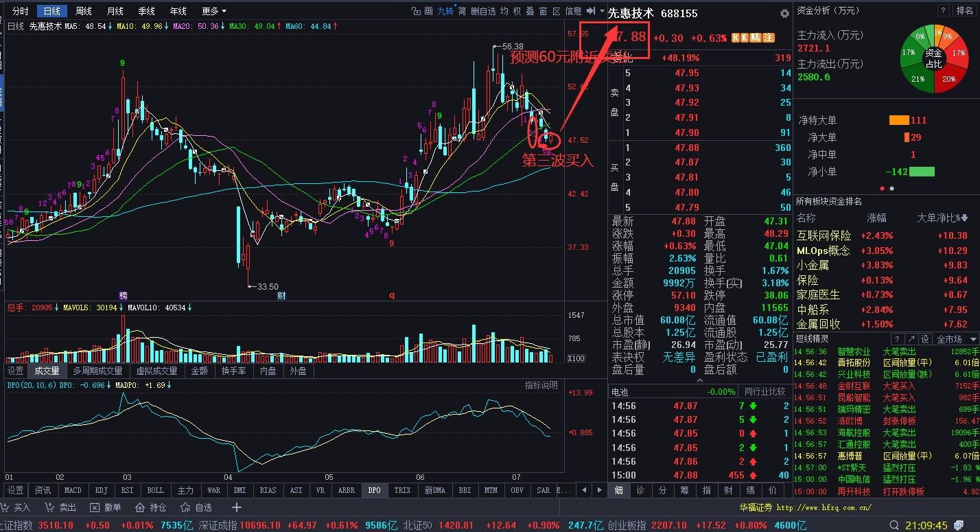Click the 排名 button in 资金分析 panel
980x532 pixels.
coord(965,10)
